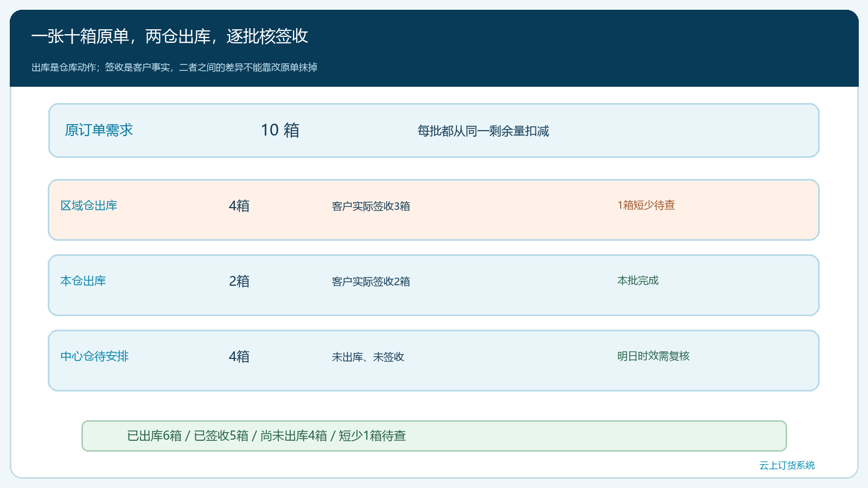Click 4箱 in the 中心仓待安排 row
This screenshot has width=868, height=488.
point(239,357)
